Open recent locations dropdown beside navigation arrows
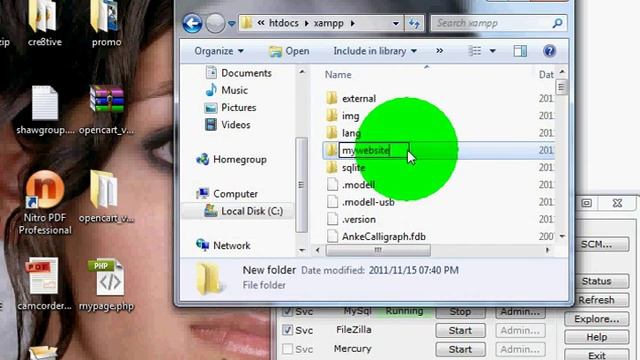The height and width of the screenshot is (360, 640). pos(231,24)
